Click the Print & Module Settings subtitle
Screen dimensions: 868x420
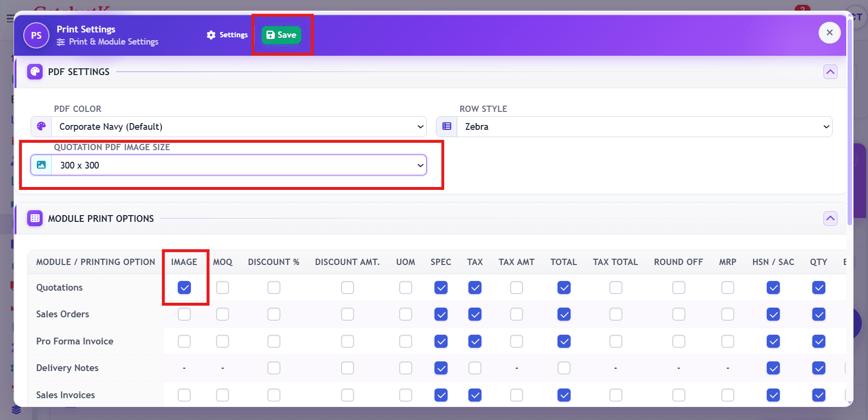[x=114, y=42]
